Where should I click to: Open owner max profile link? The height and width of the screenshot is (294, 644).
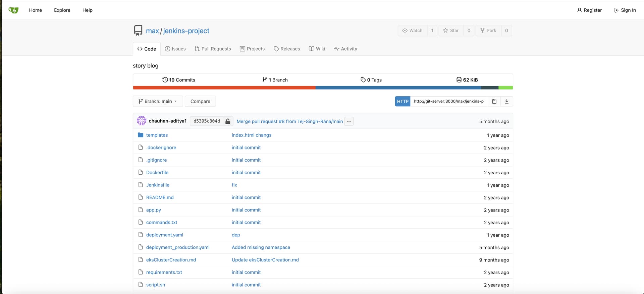(x=152, y=31)
